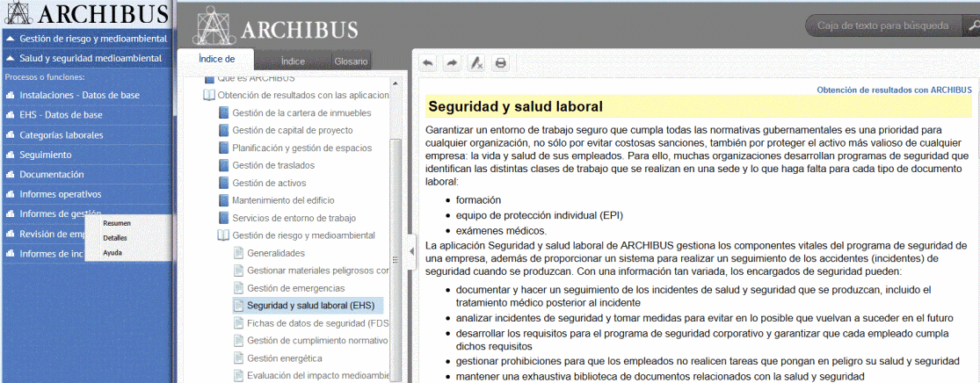980x383 pixels.
Task: Open 'Gestión de activos' topic
Action: (x=269, y=183)
